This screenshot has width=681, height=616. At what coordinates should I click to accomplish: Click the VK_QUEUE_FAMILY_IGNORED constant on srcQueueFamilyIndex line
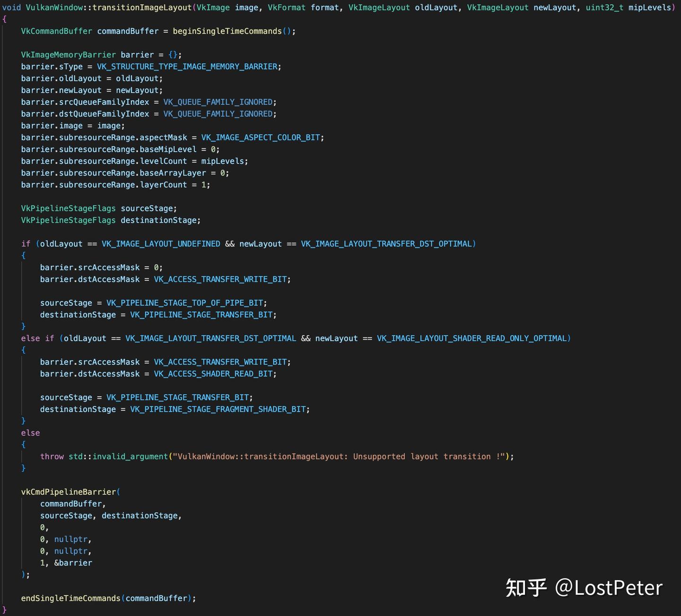pos(219,102)
